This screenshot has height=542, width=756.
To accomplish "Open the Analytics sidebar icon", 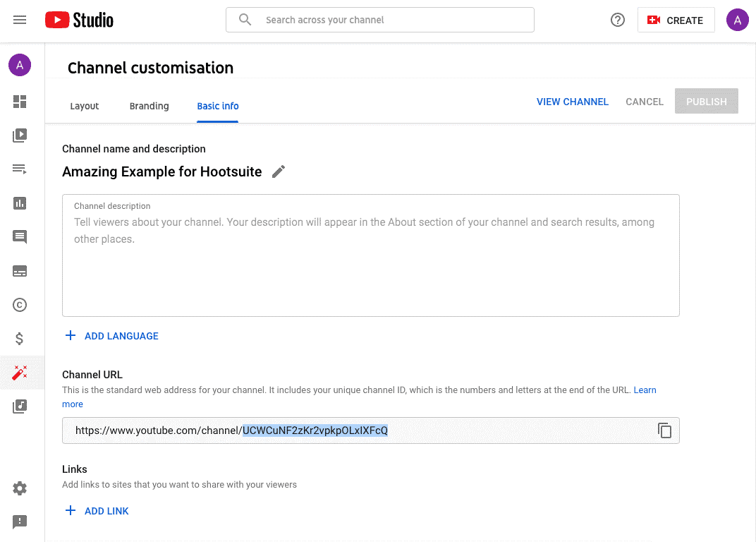I will [20, 203].
